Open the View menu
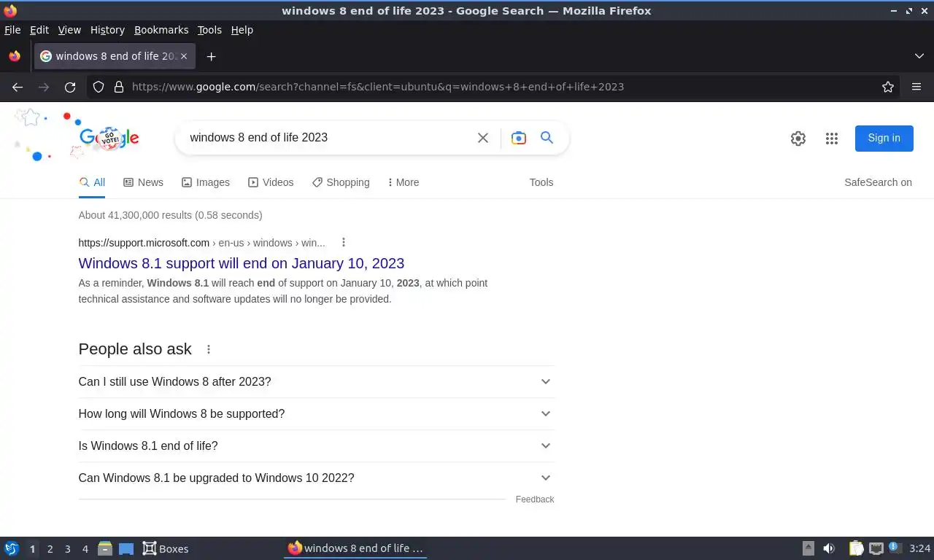 [x=69, y=30]
